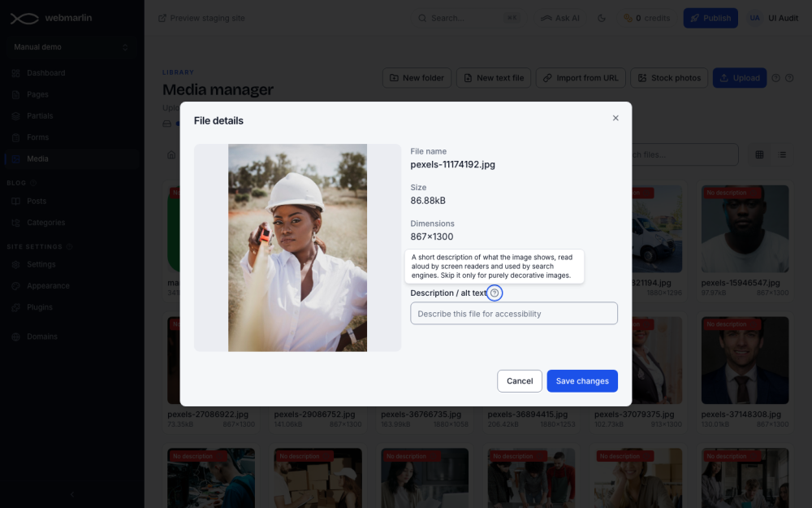Open Plugins in the sidebar
812x508 pixels.
point(71,307)
